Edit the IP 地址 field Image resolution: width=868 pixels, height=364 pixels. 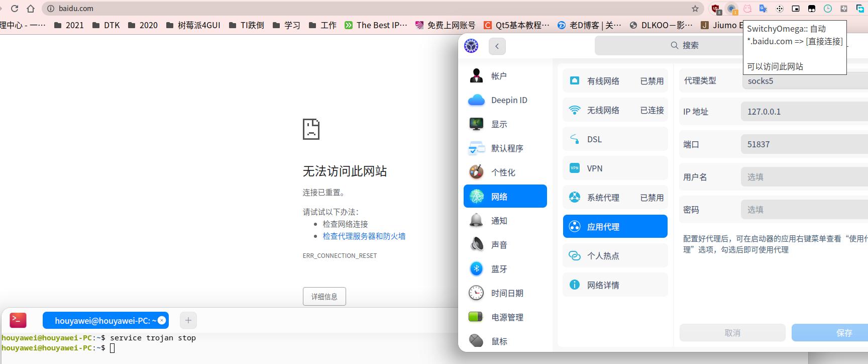(805, 112)
